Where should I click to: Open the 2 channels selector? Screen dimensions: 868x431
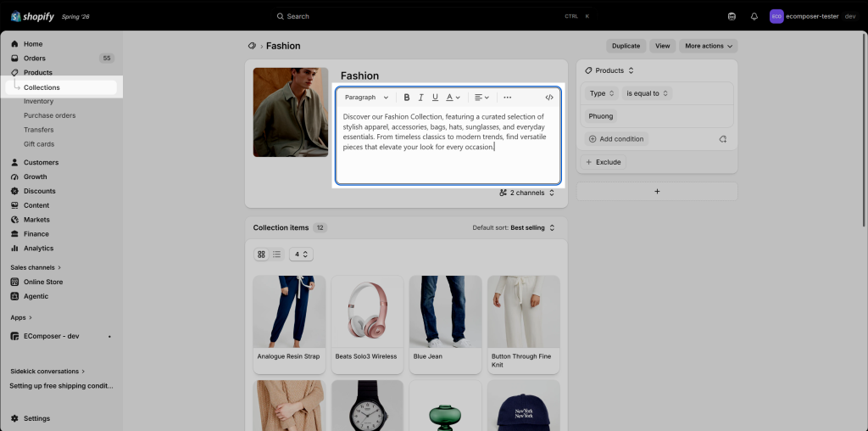(526, 193)
